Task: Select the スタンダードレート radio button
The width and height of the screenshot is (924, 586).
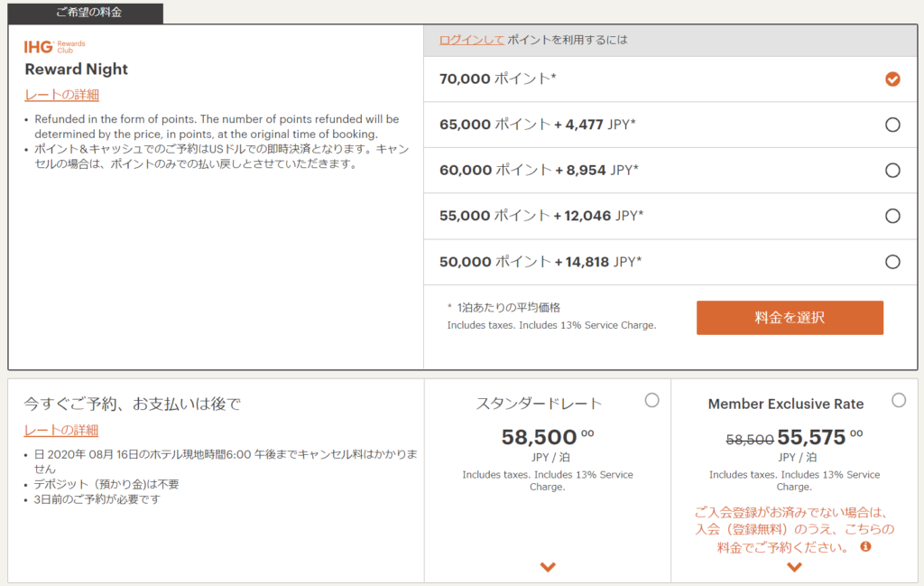Action: (652, 401)
